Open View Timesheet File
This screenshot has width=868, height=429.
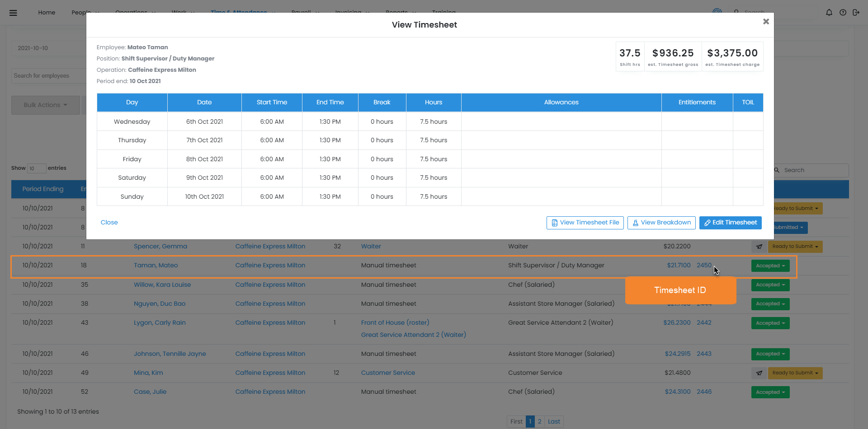pos(585,223)
